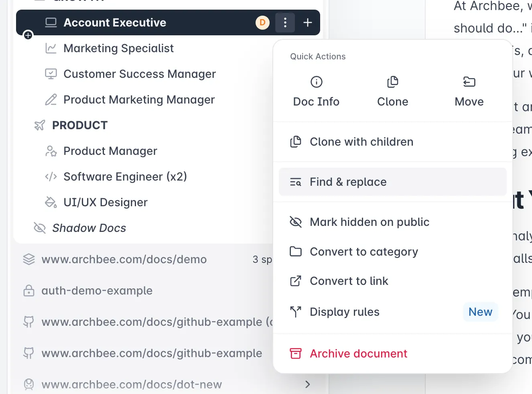The image size is (532, 394).
Task: Select Mark hidden on public
Action: [x=392, y=222]
